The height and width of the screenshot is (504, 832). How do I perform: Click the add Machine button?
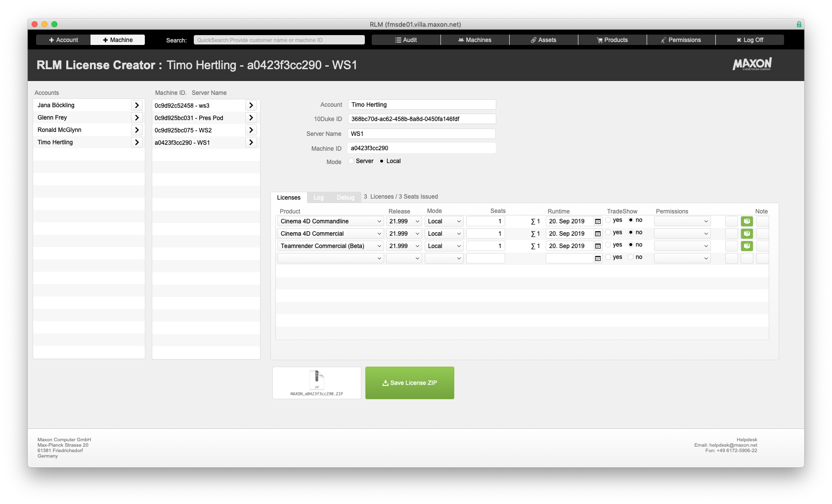118,40
